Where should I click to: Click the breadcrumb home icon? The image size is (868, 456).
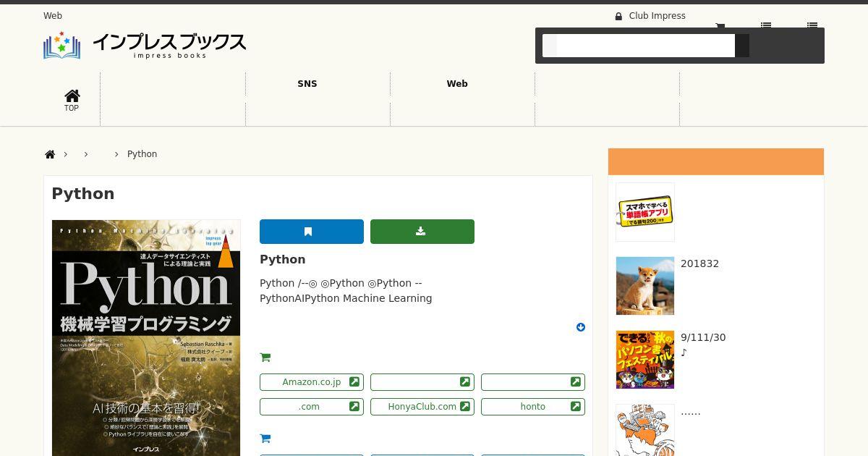50,154
